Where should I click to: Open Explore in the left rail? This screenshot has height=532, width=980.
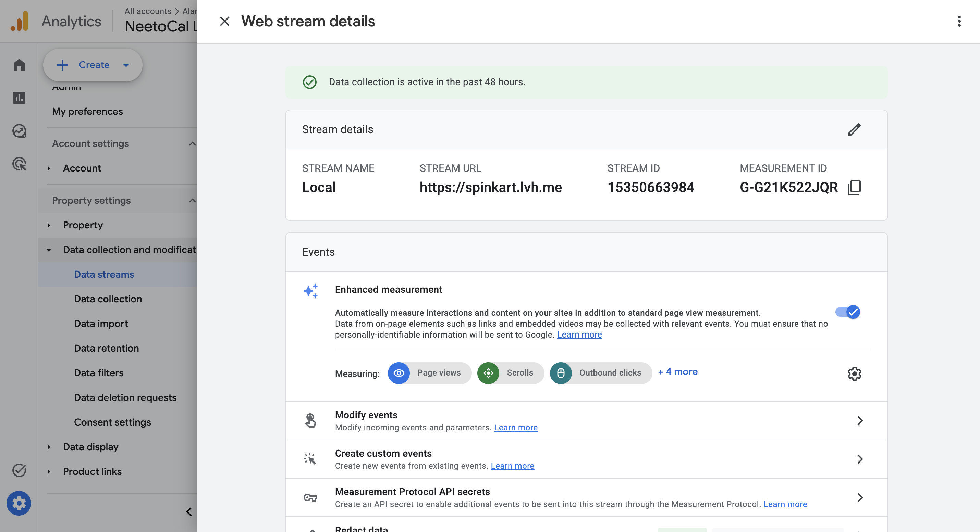[19, 131]
